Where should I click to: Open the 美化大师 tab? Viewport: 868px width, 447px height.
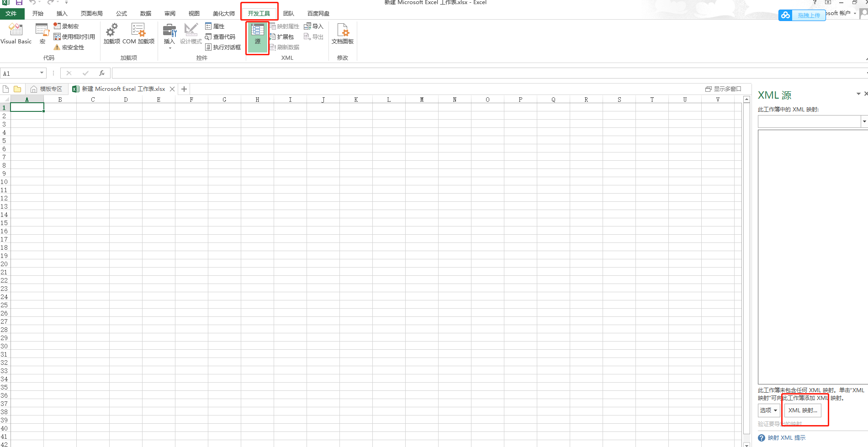click(x=223, y=14)
